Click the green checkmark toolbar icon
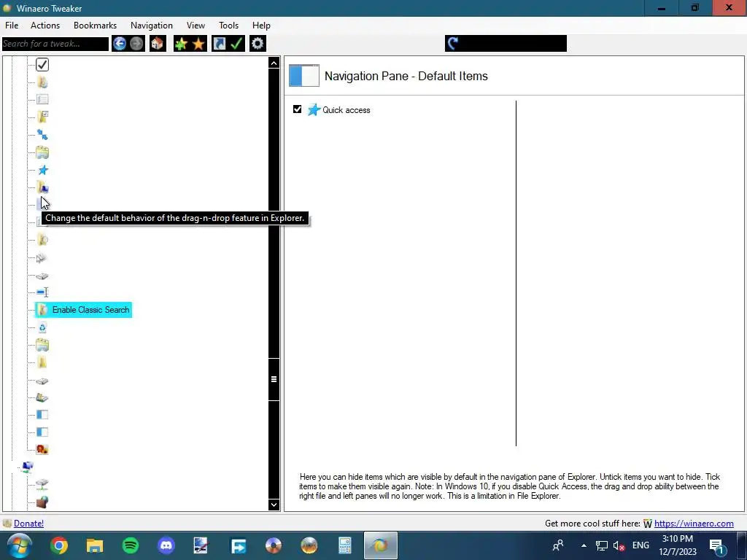The height and width of the screenshot is (560, 747). click(236, 44)
